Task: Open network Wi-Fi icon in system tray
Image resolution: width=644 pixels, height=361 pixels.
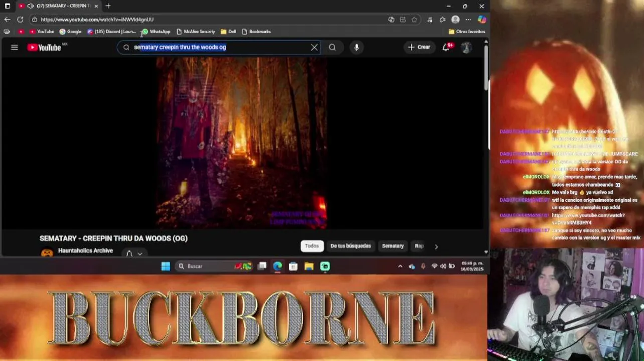Action: 434,266
